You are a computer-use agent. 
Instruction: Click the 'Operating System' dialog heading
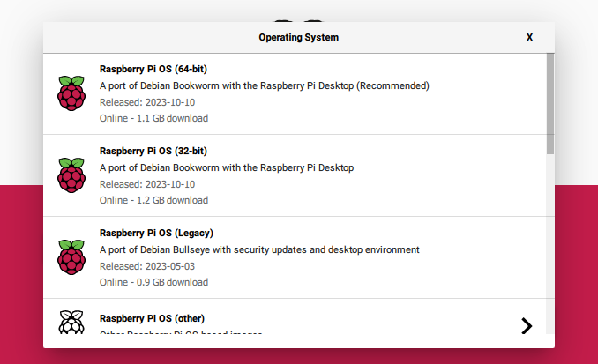[299, 37]
